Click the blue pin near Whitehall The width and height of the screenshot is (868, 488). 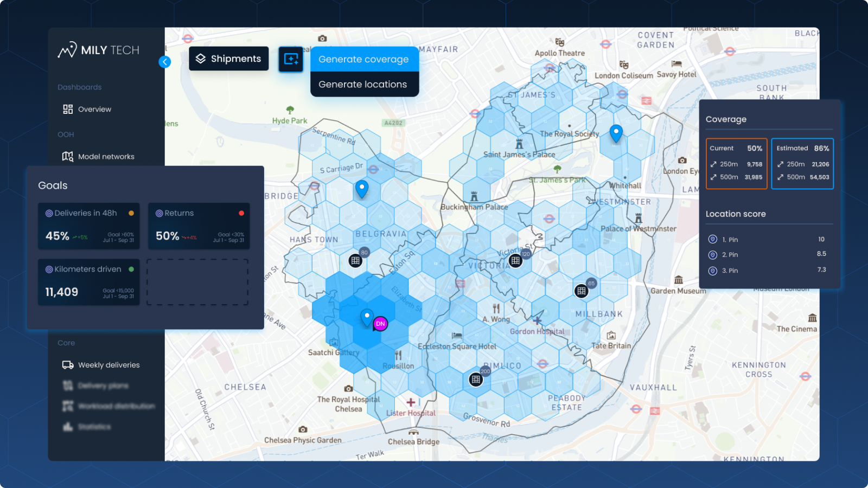[x=616, y=133]
